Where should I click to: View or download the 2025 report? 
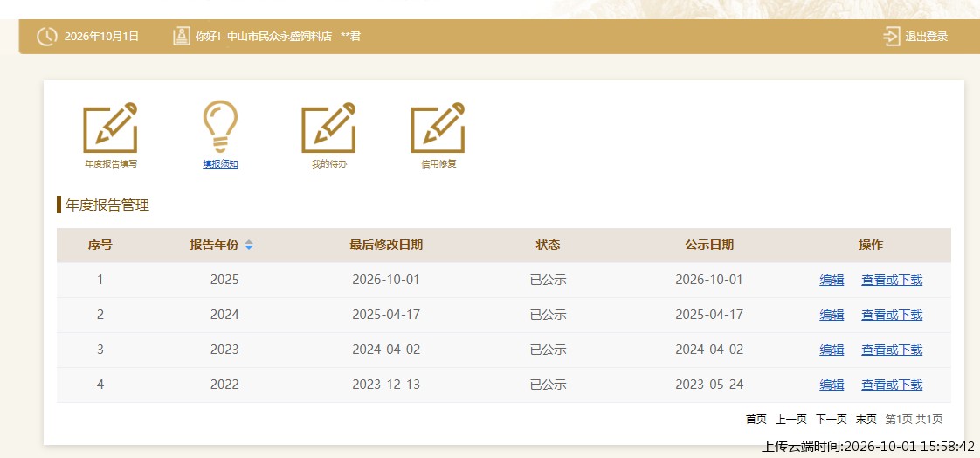(x=892, y=281)
